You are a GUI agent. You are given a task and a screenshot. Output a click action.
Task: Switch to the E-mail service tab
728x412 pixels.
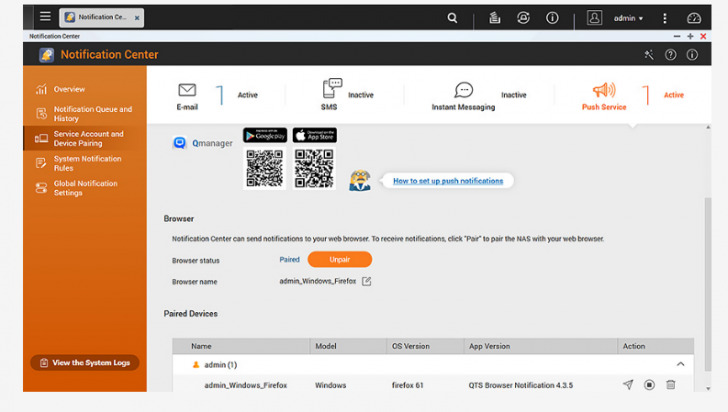(x=187, y=95)
